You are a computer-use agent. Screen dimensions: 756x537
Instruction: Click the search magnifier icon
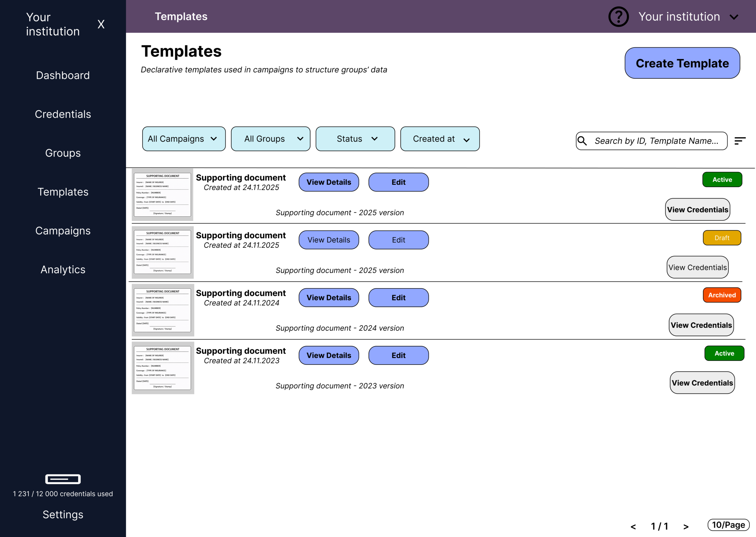582,141
